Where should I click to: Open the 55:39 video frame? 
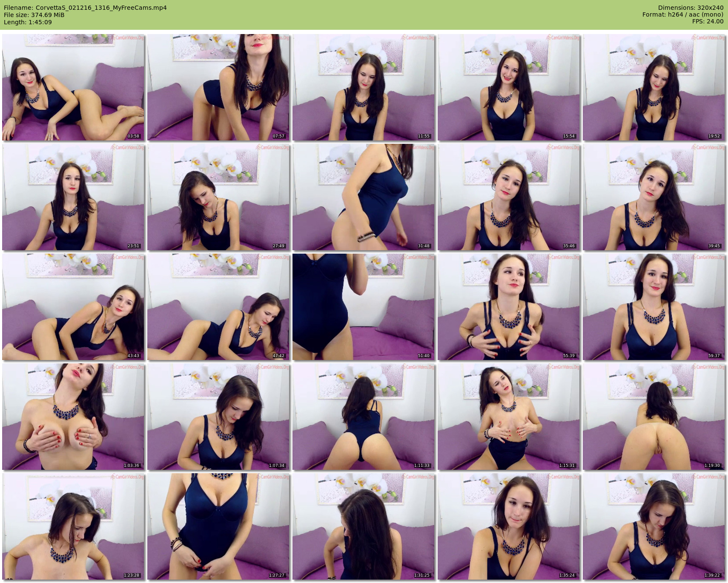pyautogui.click(x=509, y=307)
